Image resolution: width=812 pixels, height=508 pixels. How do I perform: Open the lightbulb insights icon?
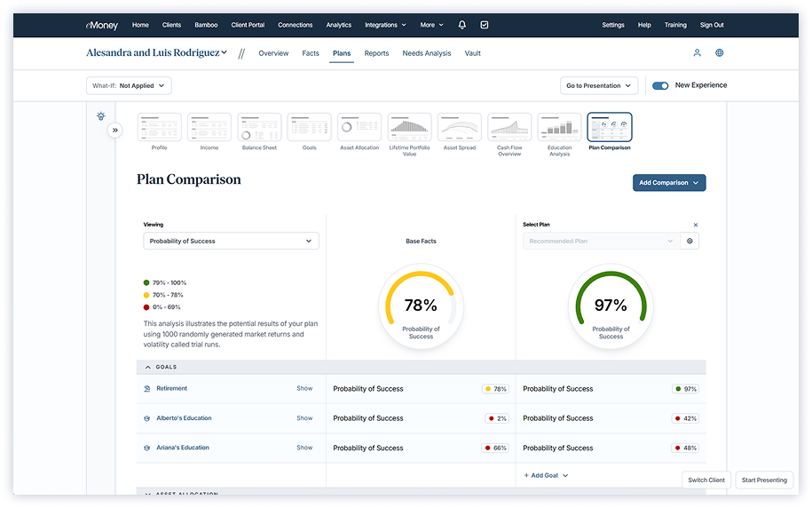coord(101,116)
